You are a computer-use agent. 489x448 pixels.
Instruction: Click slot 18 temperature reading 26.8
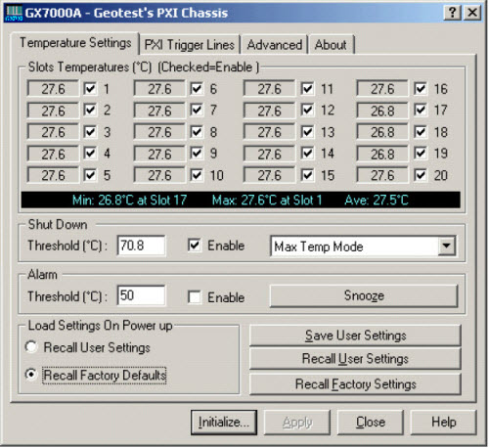click(382, 132)
